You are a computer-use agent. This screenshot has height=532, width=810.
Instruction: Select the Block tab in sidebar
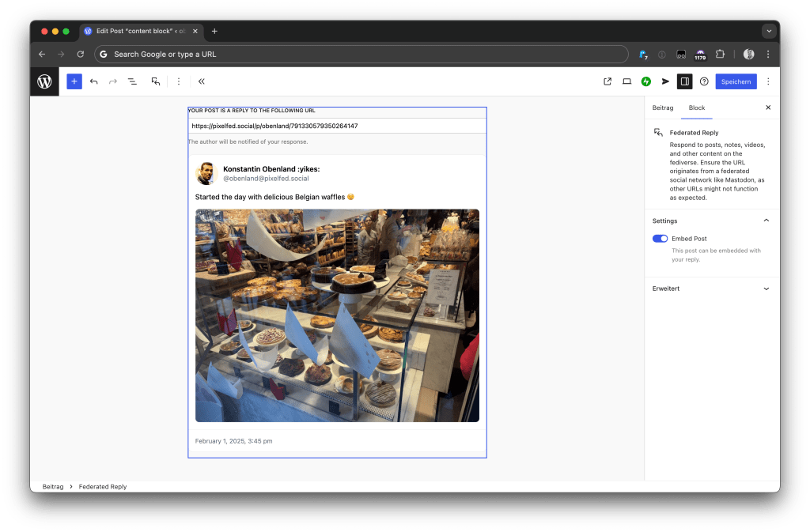[x=696, y=108]
